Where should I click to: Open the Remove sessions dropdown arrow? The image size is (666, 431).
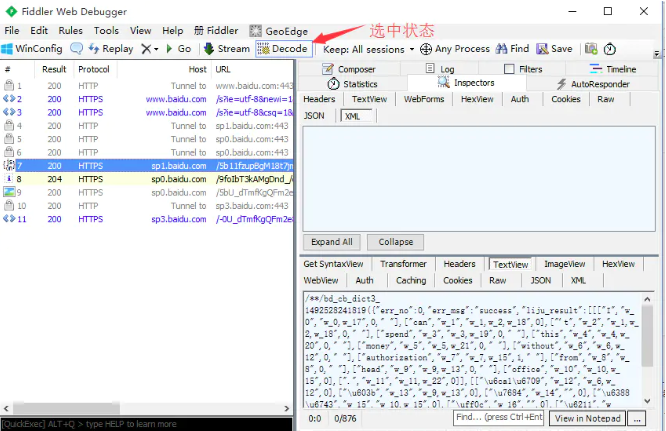[156, 49]
